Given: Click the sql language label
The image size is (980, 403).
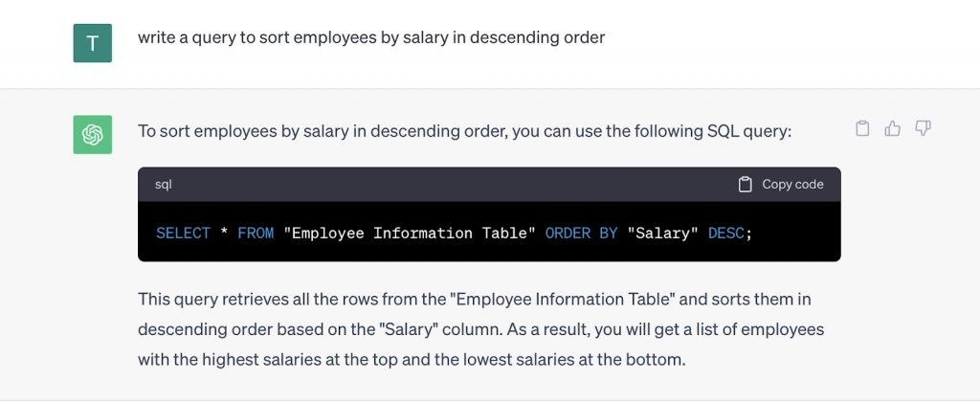Looking at the screenshot, I should [x=163, y=185].
